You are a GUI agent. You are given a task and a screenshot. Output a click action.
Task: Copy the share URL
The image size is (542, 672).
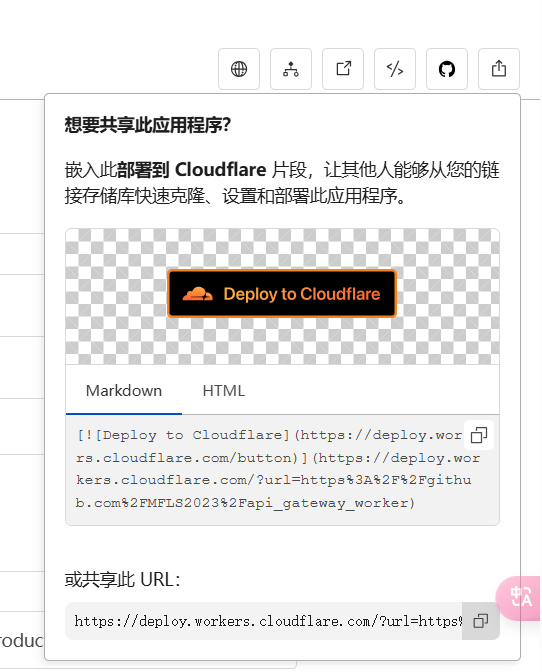click(x=481, y=621)
